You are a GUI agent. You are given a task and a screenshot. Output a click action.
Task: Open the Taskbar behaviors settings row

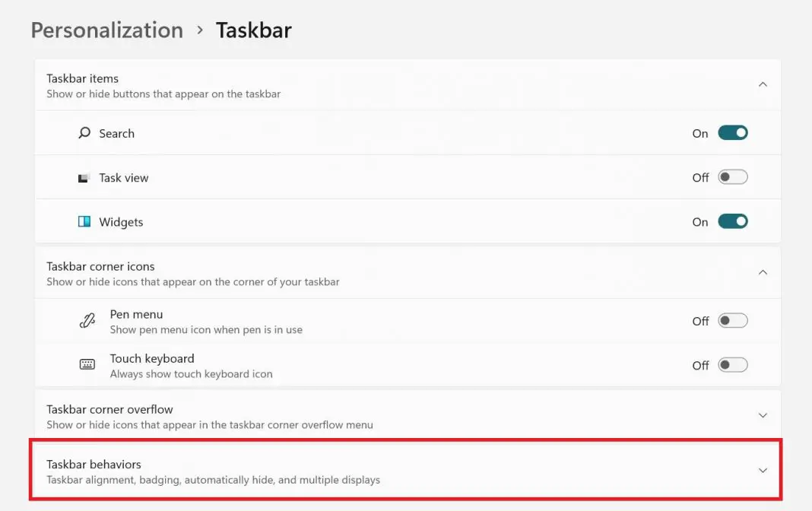(406, 470)
